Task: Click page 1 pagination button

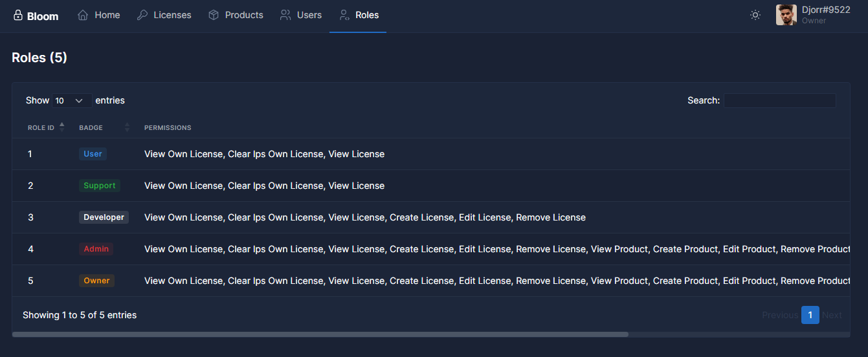Action: coord(810,315)
